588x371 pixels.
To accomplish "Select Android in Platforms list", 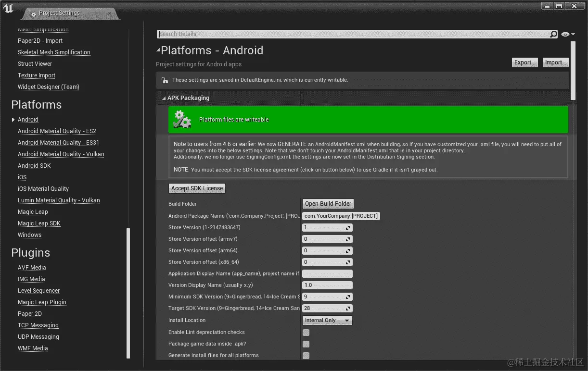I will pos(28,120).
